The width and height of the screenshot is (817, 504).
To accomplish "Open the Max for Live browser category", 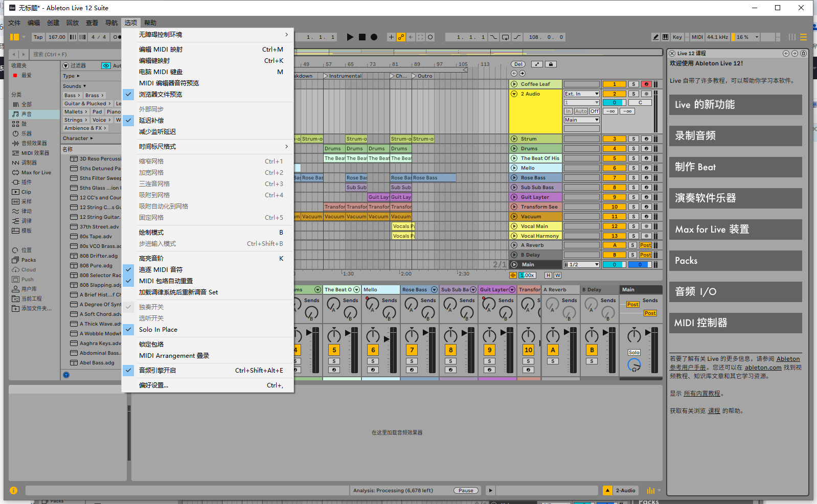I will [36, 173].
